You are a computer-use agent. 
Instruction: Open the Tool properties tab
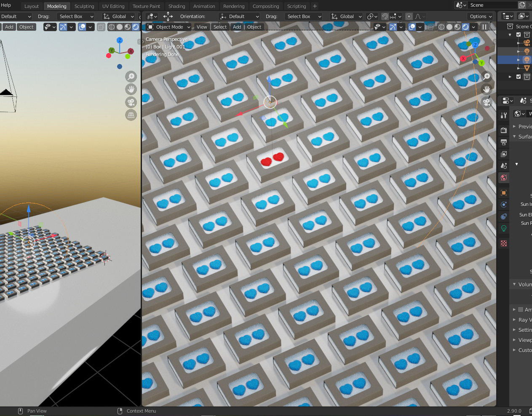click(x=503, y=115)
